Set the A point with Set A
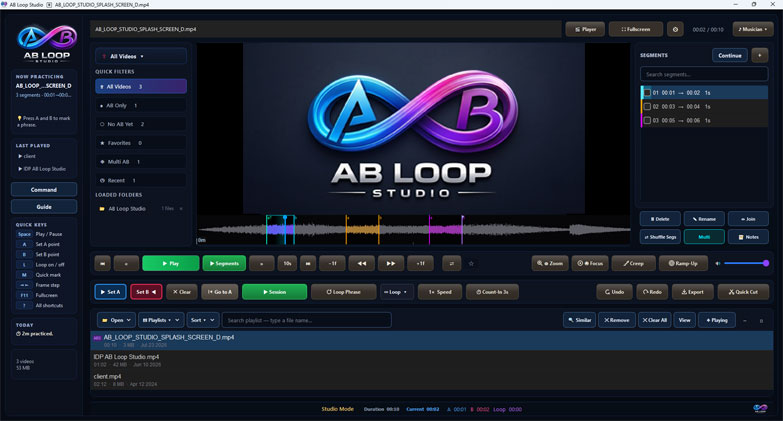 (110, 292)
